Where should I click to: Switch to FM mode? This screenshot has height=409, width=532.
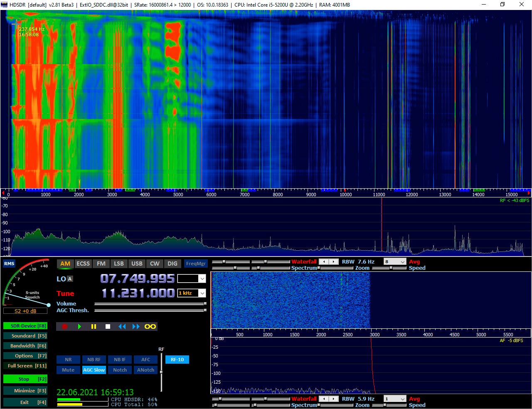[101, 264]
